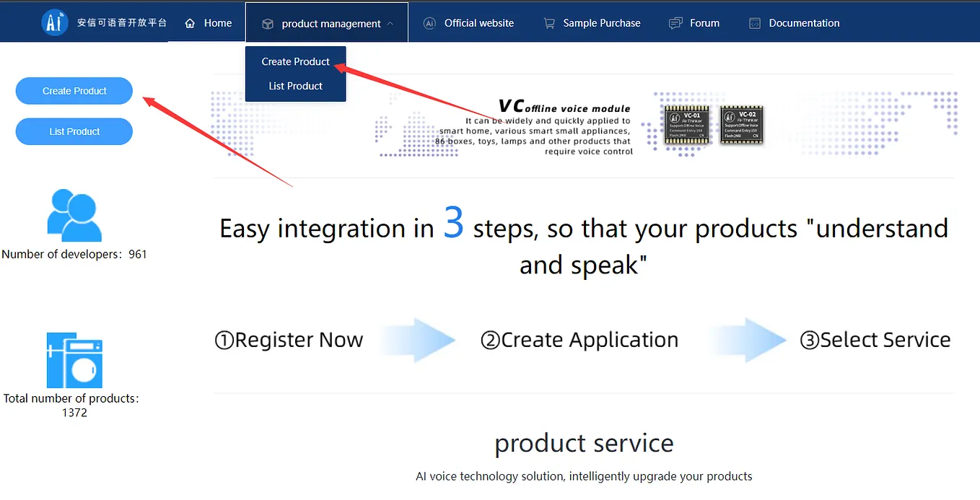Open the product management menu
The width and height of the screenshot is (980, 500).
[x=326, y=22]
